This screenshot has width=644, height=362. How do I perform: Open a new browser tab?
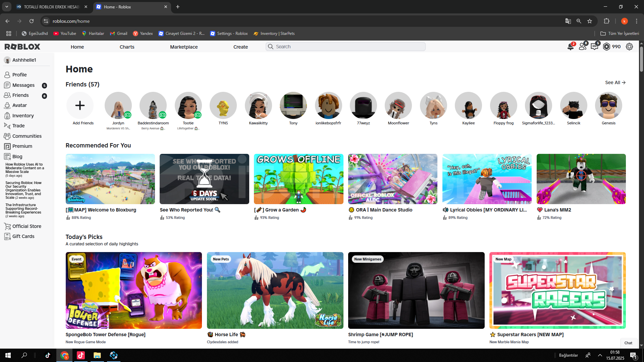point(178,7)
